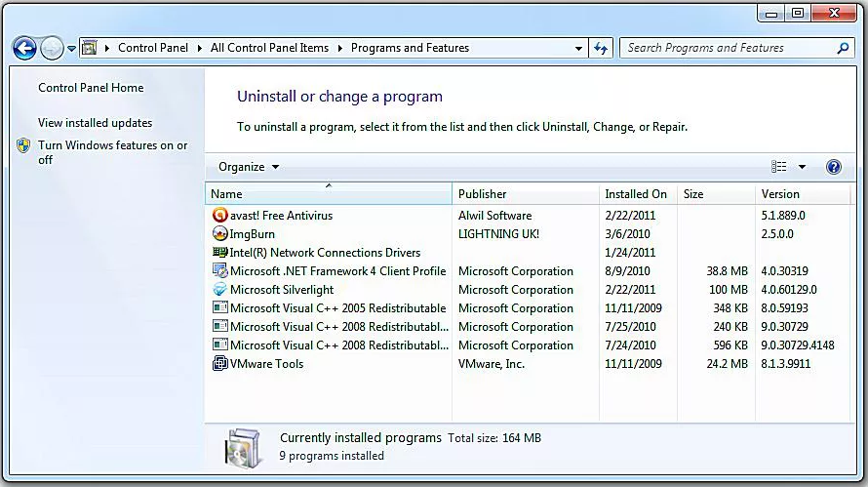
Task: Click LIGHTNING UK! publisher cell
Action: 498,234
